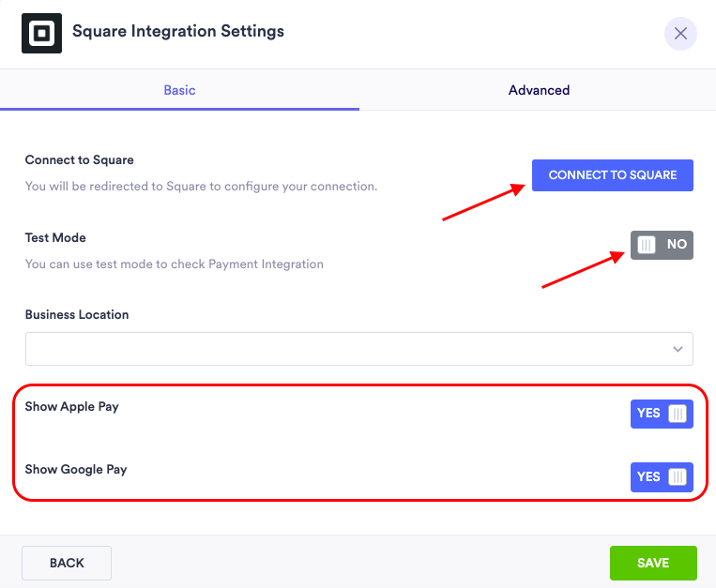Image resolution: width=716 pixels, height=588 pixels.
Task: Save the Square integration settings
Action: pyautogui.click(x=653, y=563)
